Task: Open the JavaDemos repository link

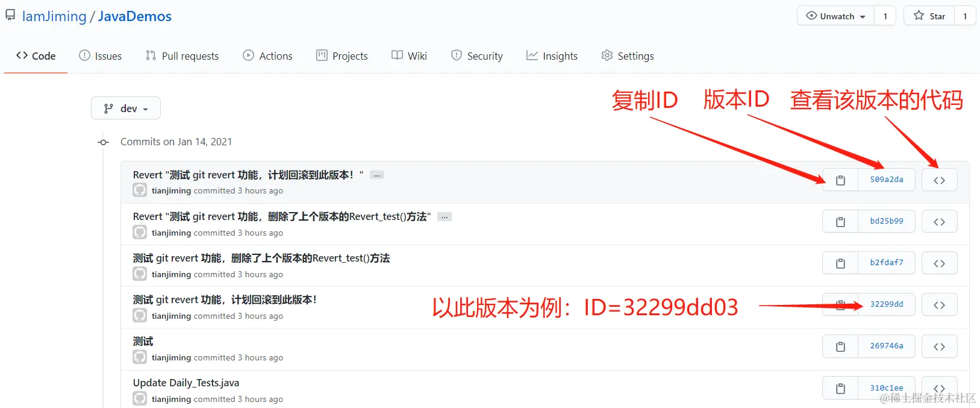Action: 135,16
